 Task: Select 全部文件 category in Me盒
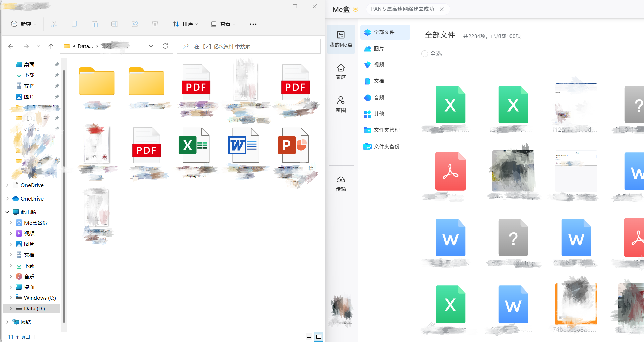tap(385, 32)
